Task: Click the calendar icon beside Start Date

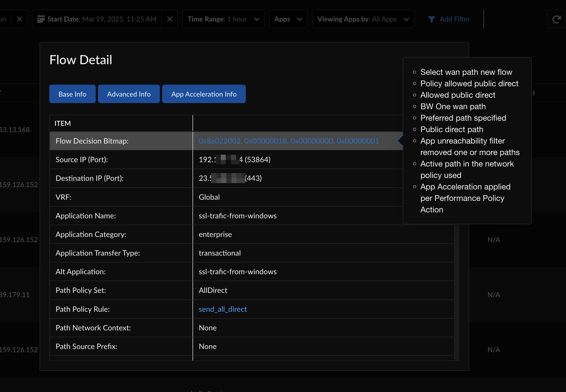Action: click(41, 19)
